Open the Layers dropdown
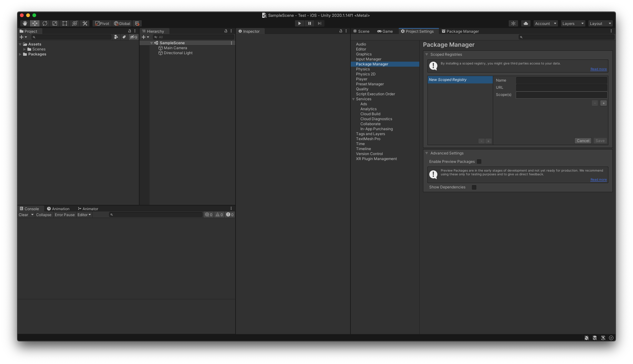 573,23
